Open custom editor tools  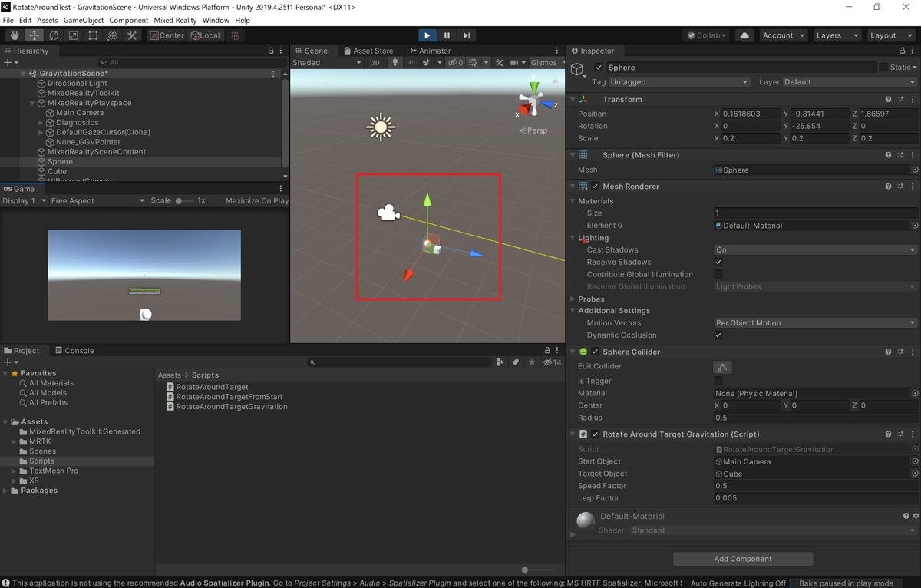tap(132, 35)
